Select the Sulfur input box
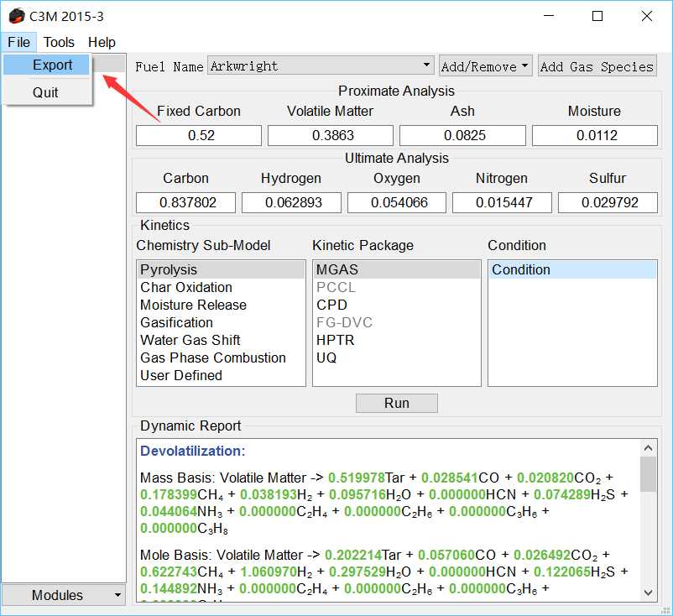 (x=608, y=202)
